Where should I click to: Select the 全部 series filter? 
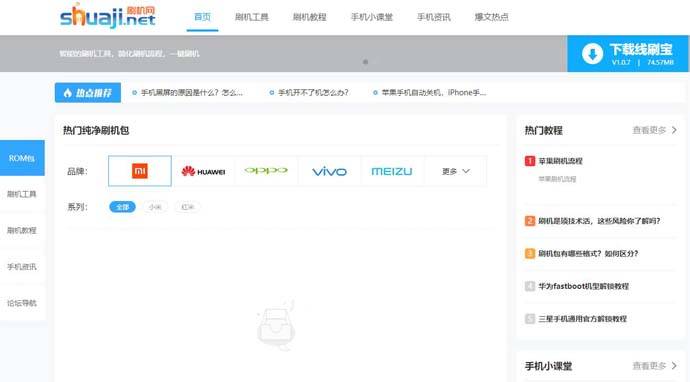pos(122,207)
